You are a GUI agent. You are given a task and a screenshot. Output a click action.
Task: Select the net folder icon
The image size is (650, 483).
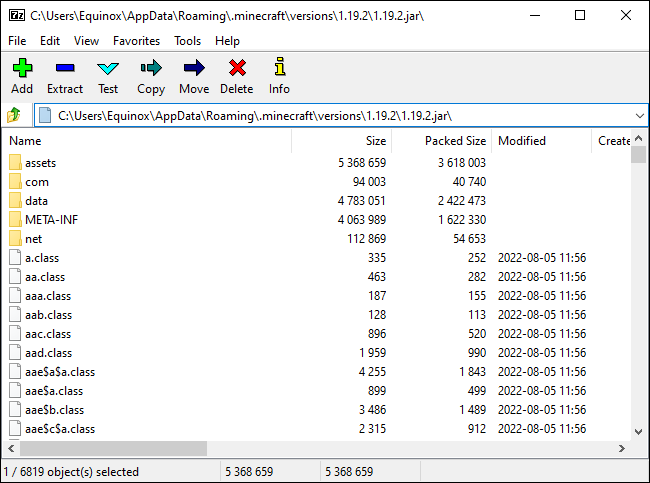[15, 239]
